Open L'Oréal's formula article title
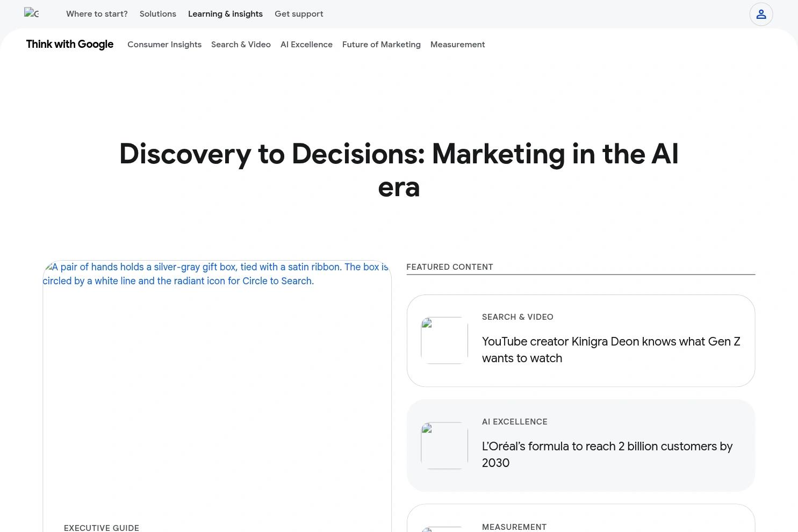 tap(607, 455)
